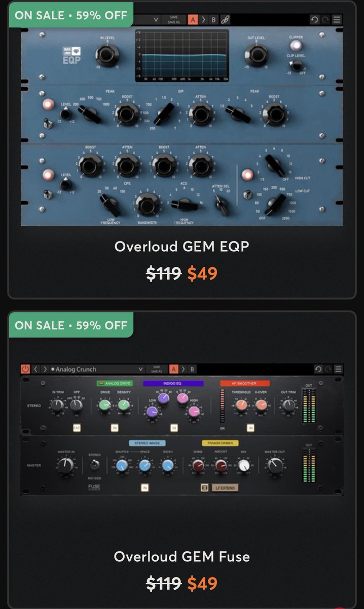
Task: Select B slot in GEM Fuse
Action: click(x=193, y=369)
